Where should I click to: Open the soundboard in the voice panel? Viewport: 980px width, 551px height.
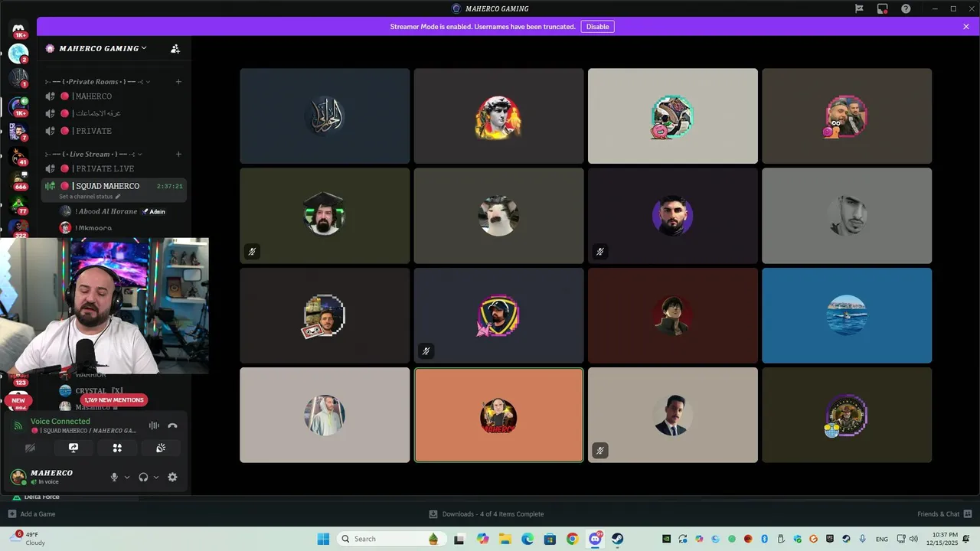161,448
